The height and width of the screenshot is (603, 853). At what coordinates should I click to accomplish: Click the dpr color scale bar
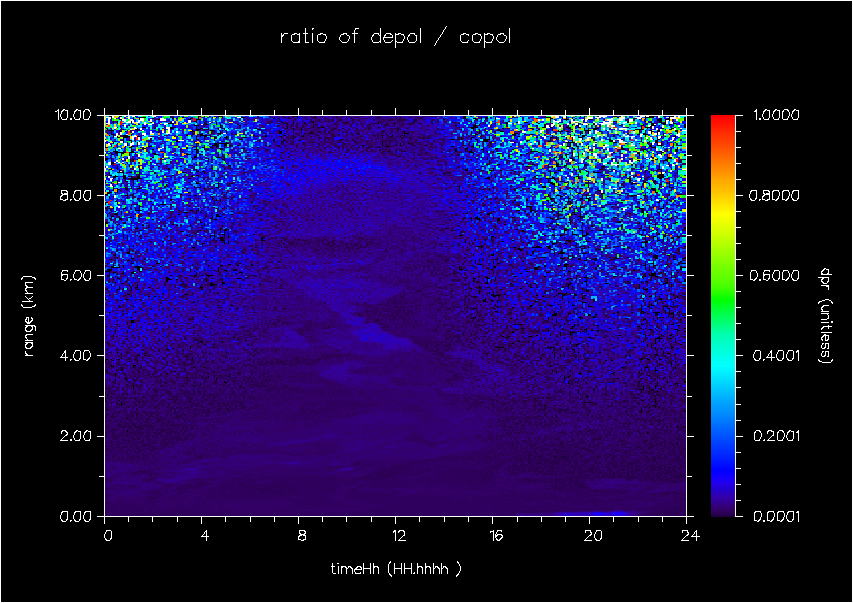[x=722, y=316]
